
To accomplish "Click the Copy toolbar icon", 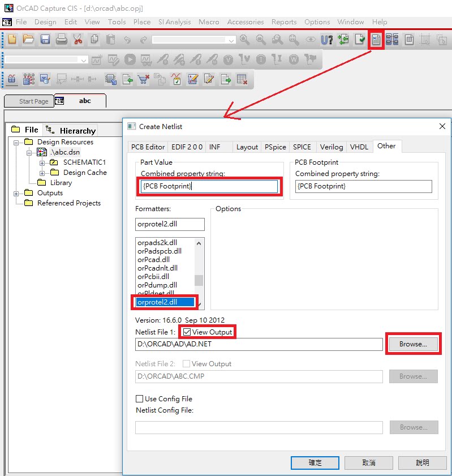I will pyautogui.click(x=94, y=40).
